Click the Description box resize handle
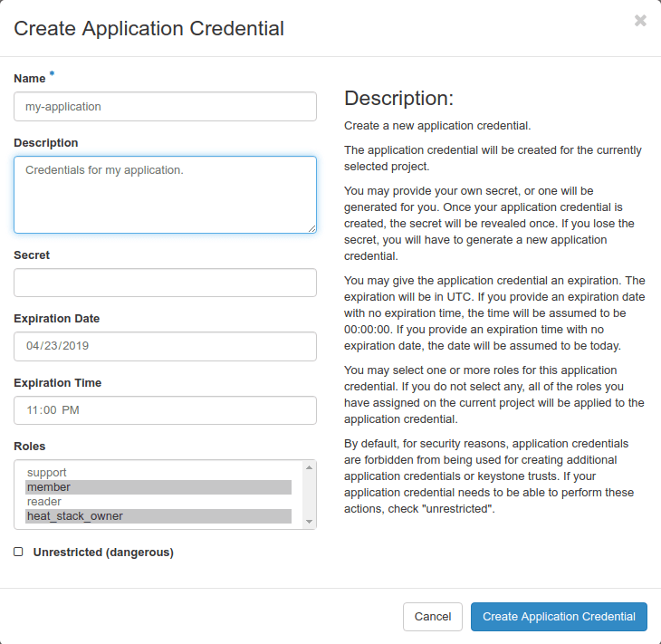 coord(311,228)
